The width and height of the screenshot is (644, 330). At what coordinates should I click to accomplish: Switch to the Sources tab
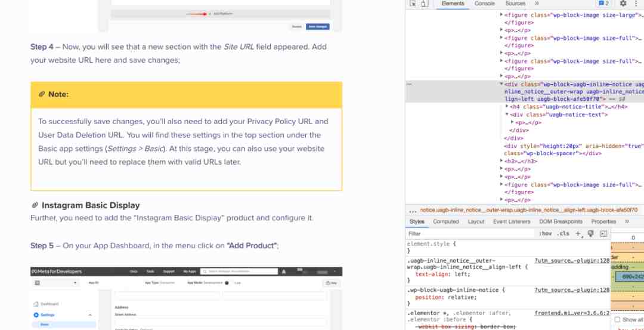tap(515, 4)
